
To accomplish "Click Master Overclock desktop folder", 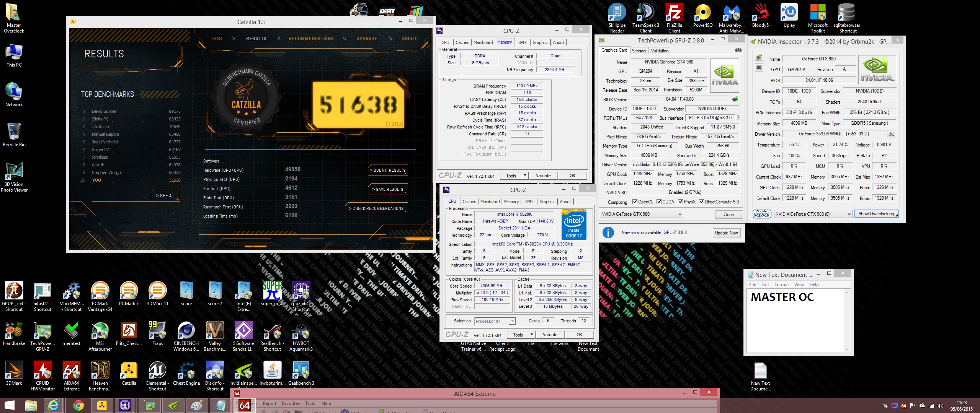I will point(14,18).
